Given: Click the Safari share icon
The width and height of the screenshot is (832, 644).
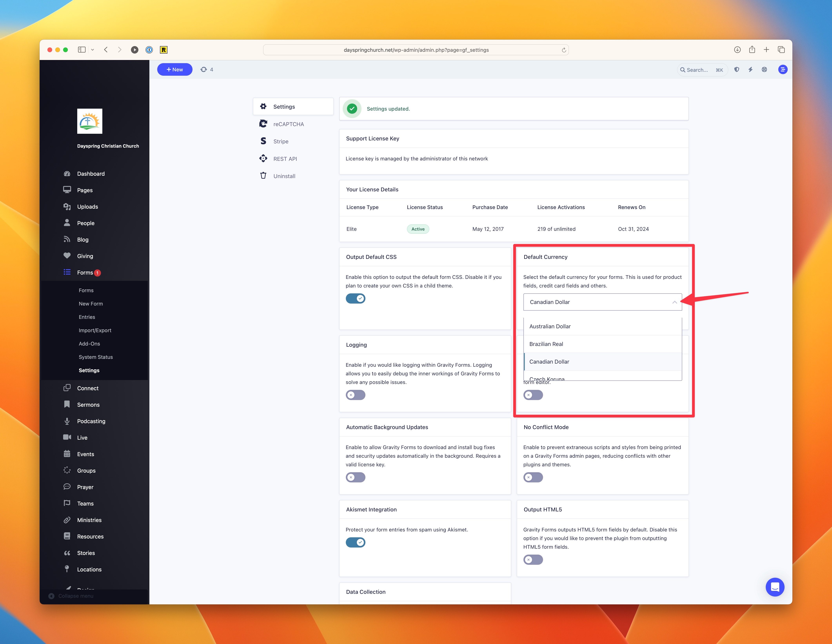Looking at the screenshot, I should [x=752, y=50].
